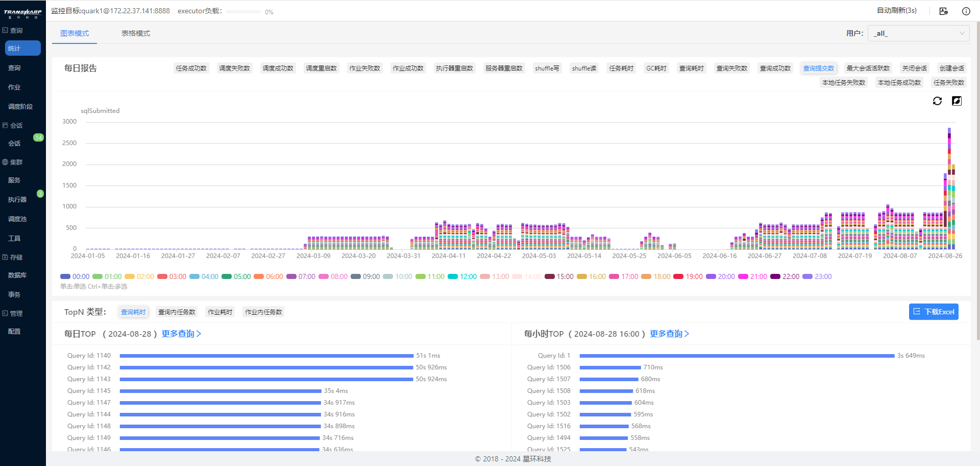
Task: Click the Query Id: 1140 bar
Action: tap(266, 356)
